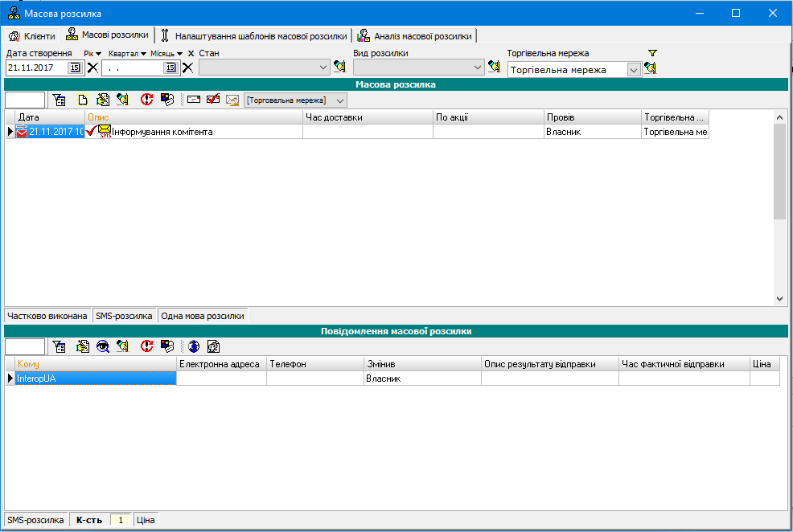
Task: Select the InteropUA recipient row
Action: click(96, 379)
